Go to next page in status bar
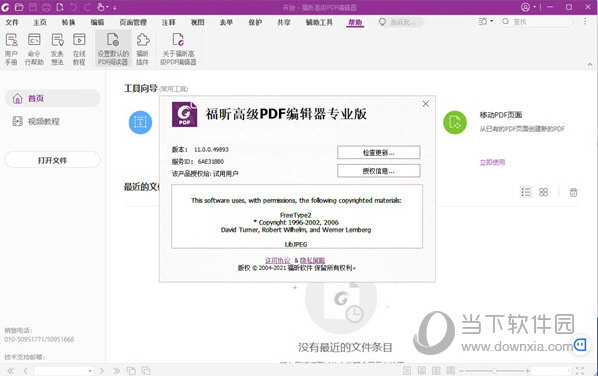598x376 pixels. click(x=101, y=371)
